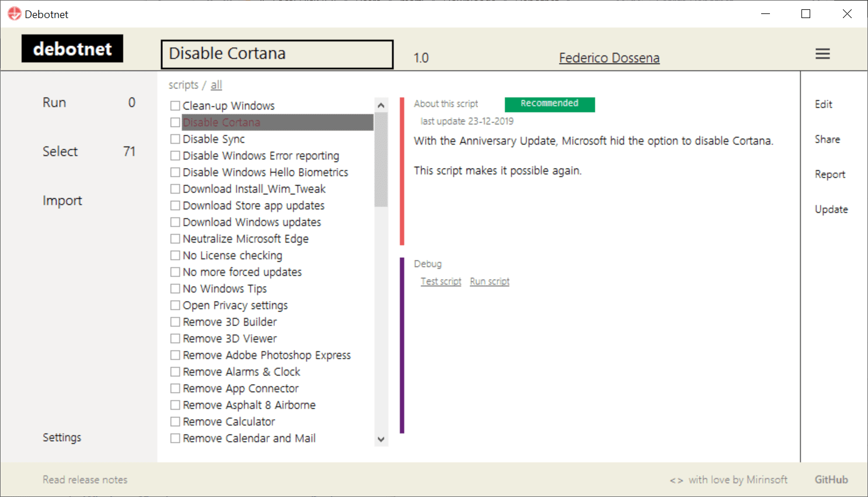This screenshot has height=497, width=868.
Task: Enable the Neutralize Microsoft Edge checkbox
Action: tap(175, 239)
